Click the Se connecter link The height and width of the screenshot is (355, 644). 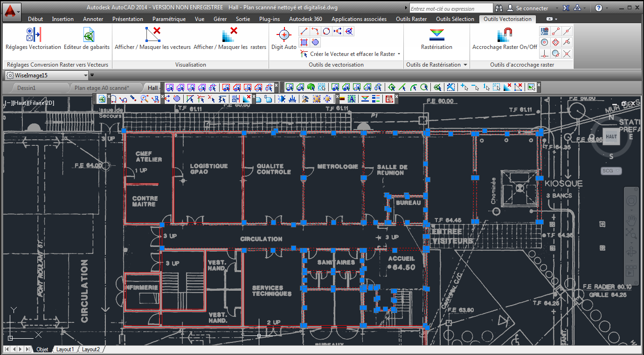(533, 8)
